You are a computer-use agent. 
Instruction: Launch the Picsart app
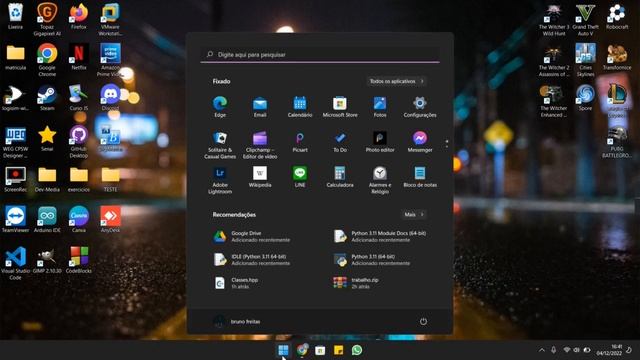pos(300,142)
